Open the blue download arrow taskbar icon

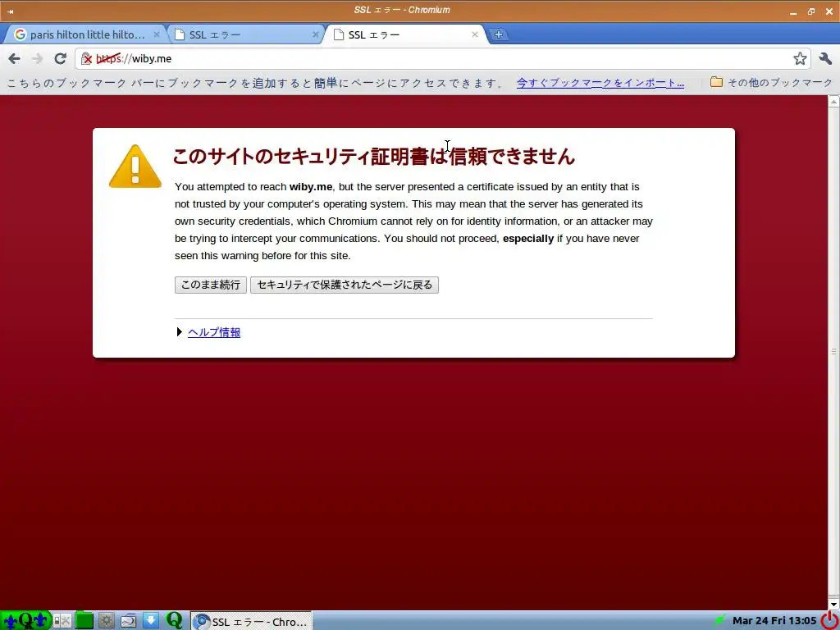(151, 620)
